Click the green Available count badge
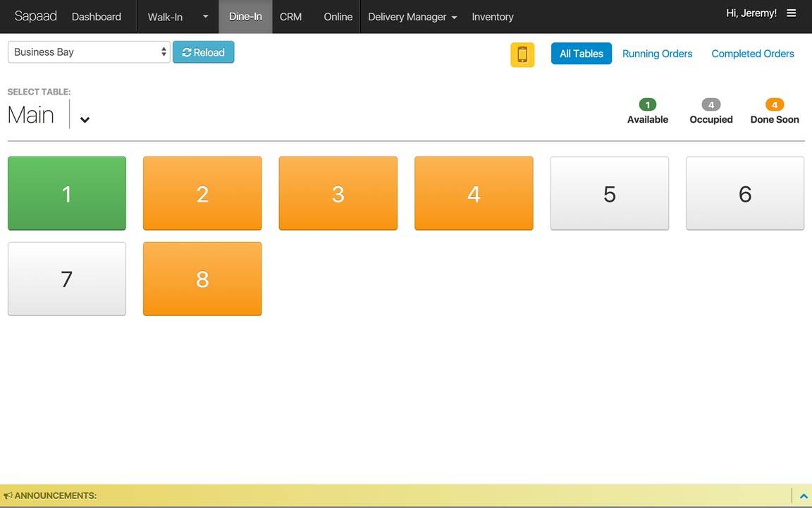This screenshot has height=508, width=812. point(647,105)
